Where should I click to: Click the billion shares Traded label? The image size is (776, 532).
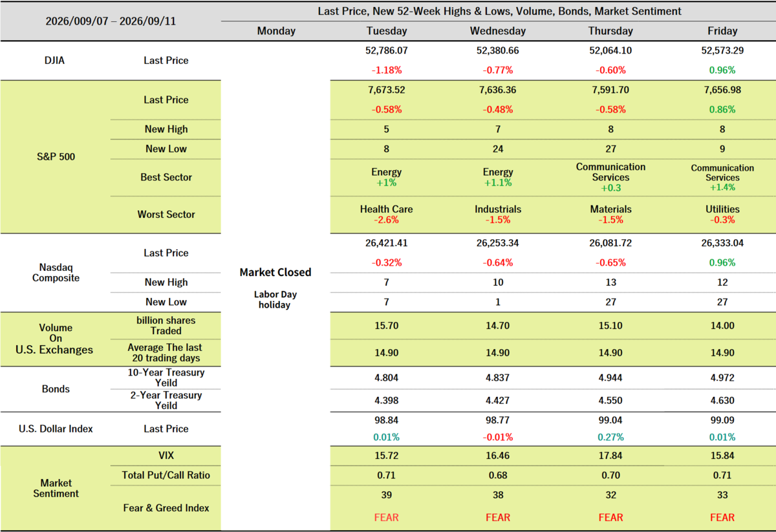166,325
